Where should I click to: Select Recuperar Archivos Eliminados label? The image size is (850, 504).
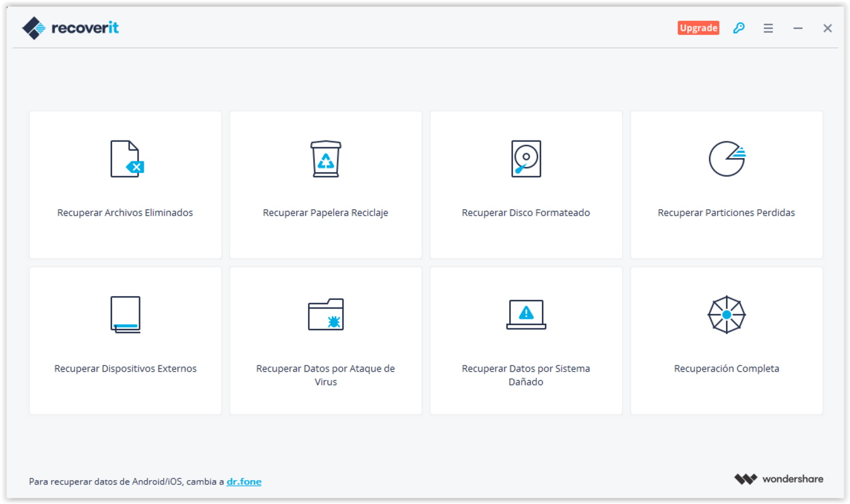pos(125,213)
